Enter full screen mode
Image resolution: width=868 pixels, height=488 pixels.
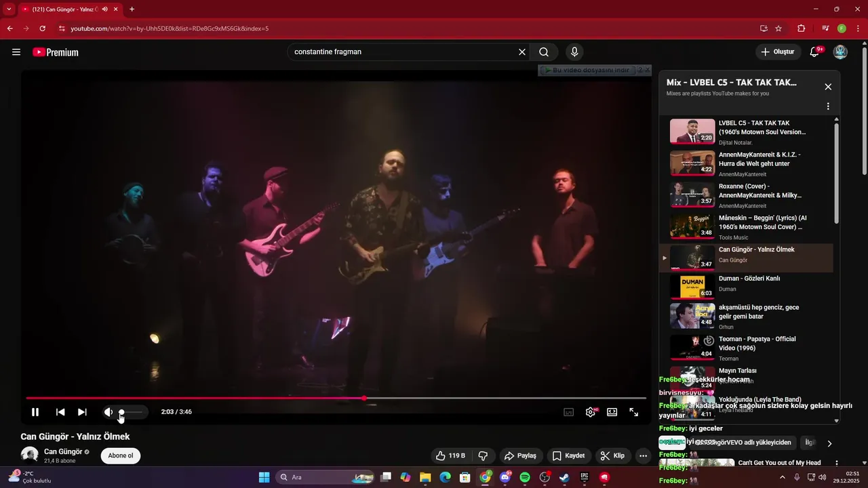click(x=634, y=412)
